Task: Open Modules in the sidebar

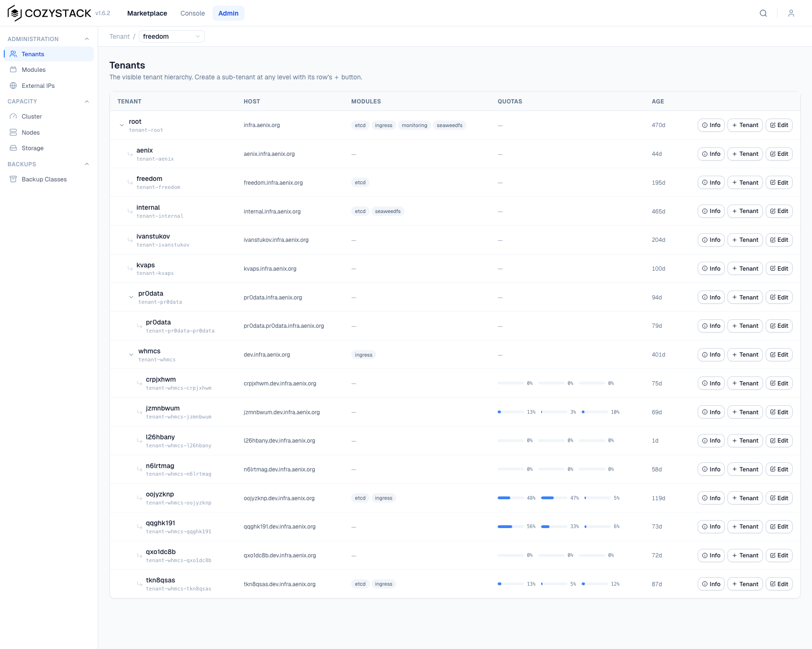Action: pyautogui.click(x=49, y=69)
